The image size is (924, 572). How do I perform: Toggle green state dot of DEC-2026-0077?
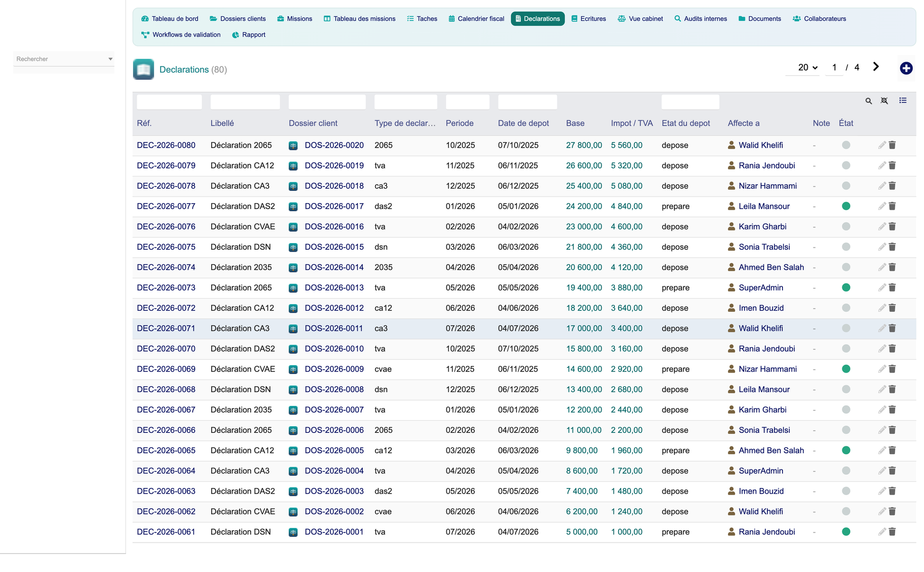click(846, 206)
